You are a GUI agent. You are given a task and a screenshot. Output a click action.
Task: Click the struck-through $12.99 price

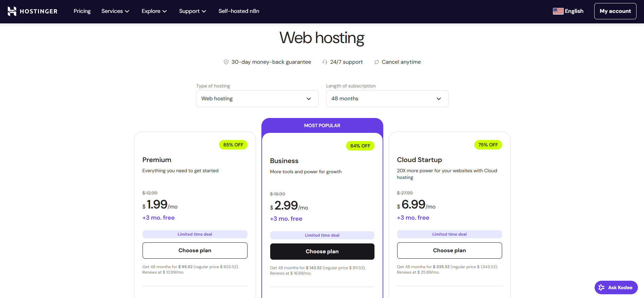tap(150, 193)
